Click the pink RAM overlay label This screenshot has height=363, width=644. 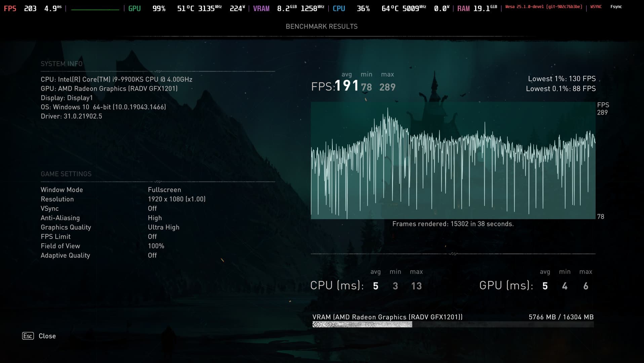[463, 8]
